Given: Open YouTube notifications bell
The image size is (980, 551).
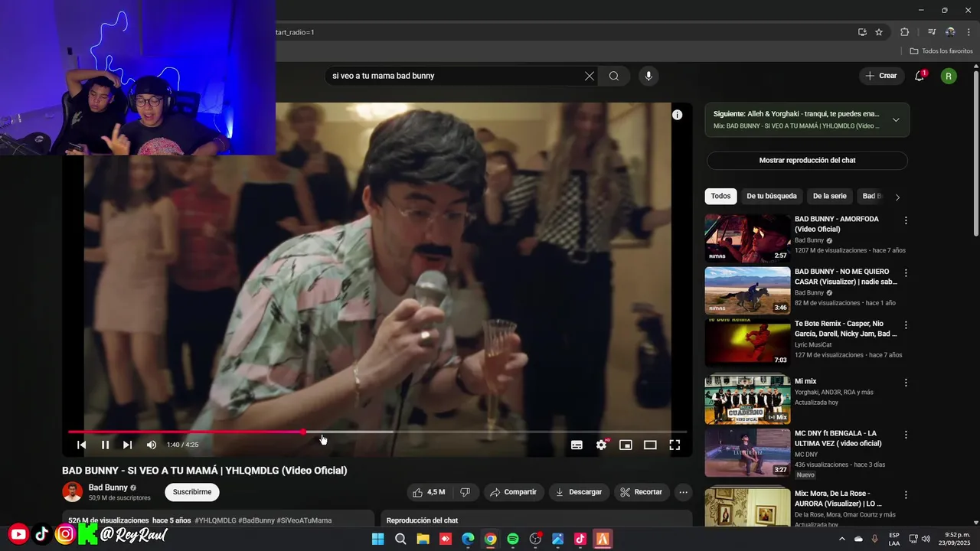Looking at the screenshot, I should [920, 76].
